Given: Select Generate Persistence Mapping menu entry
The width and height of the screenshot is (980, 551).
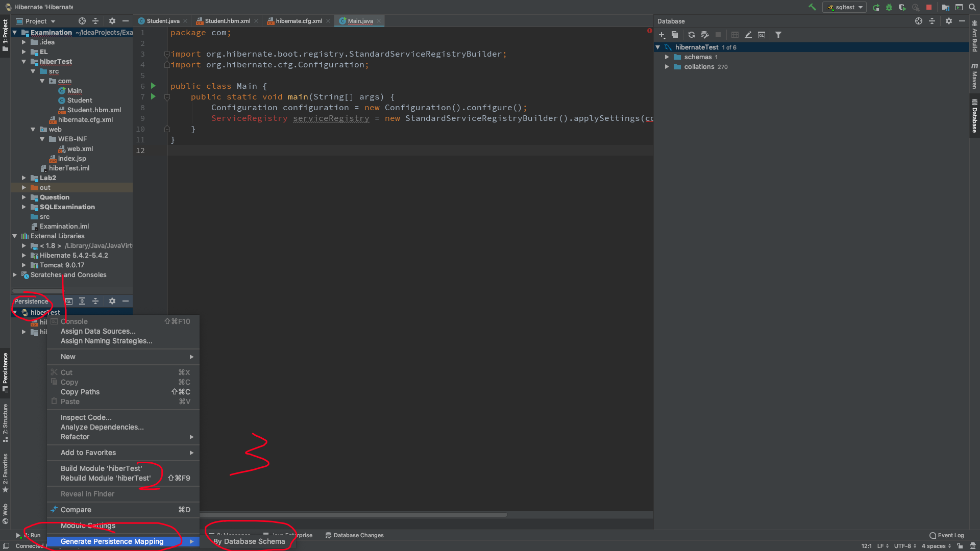Looking at the screenshot, I should (112, 541).
